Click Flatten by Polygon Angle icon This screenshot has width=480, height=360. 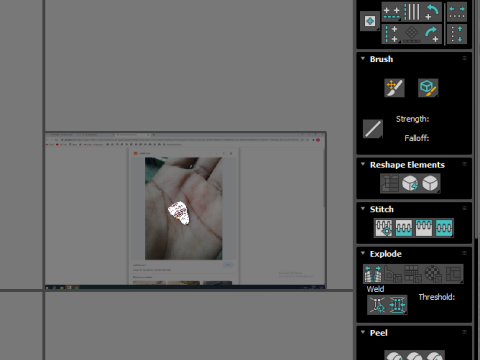click(x=393, y=274)
